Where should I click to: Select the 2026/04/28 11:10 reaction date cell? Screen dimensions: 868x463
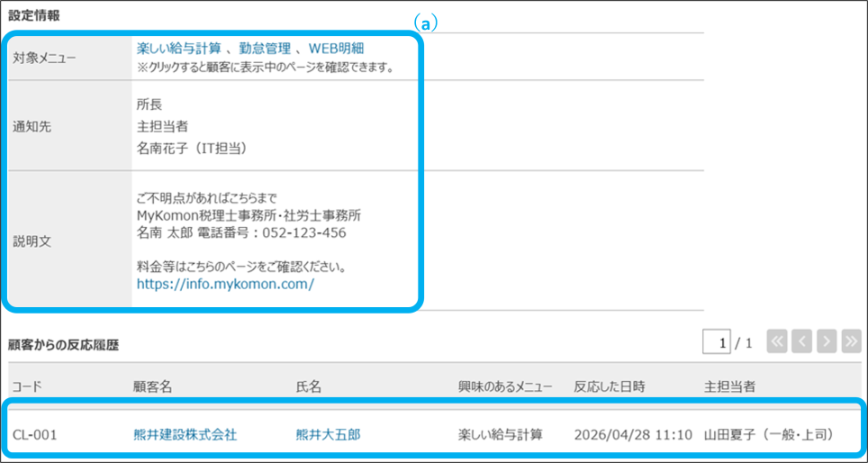[633, 435]
